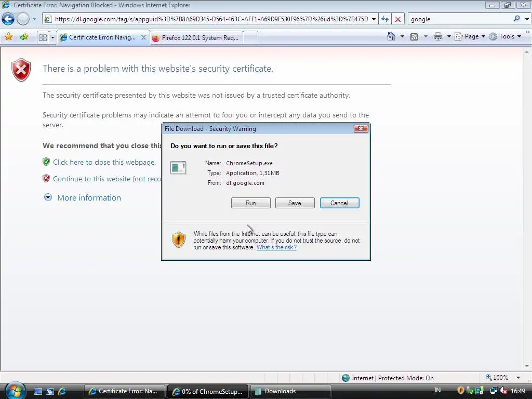Expand the Feeds dropdown arrow
Screen dimensions: 532x399
425,36
